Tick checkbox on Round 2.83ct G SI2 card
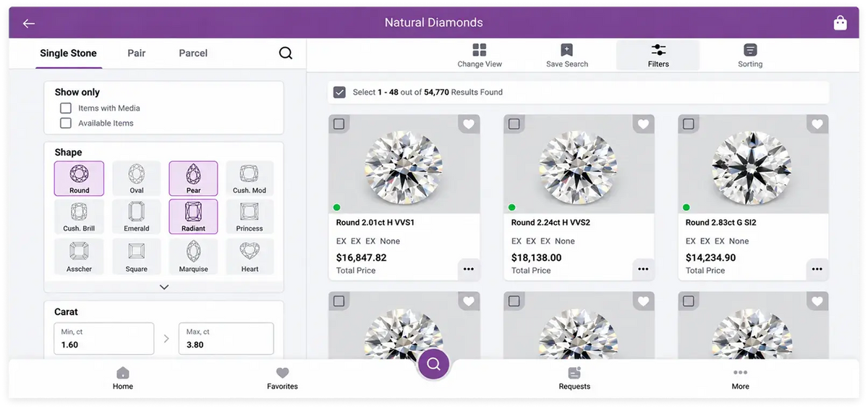Image resolution: width=868 pixels, height=409 pixels. tap(688, 124)
